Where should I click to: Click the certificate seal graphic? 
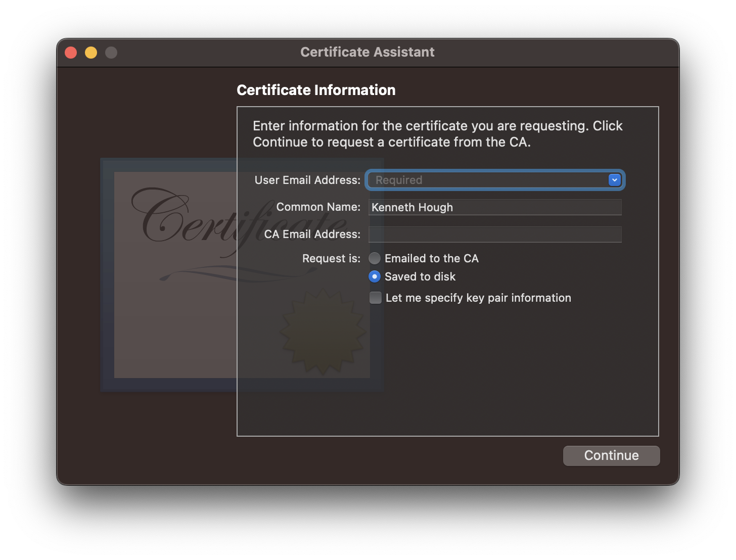click(x=323, y=331)
